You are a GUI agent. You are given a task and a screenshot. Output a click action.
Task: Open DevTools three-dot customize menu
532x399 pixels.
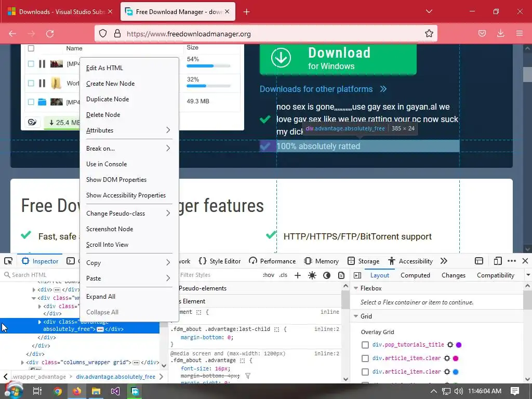tap(512, 261)
